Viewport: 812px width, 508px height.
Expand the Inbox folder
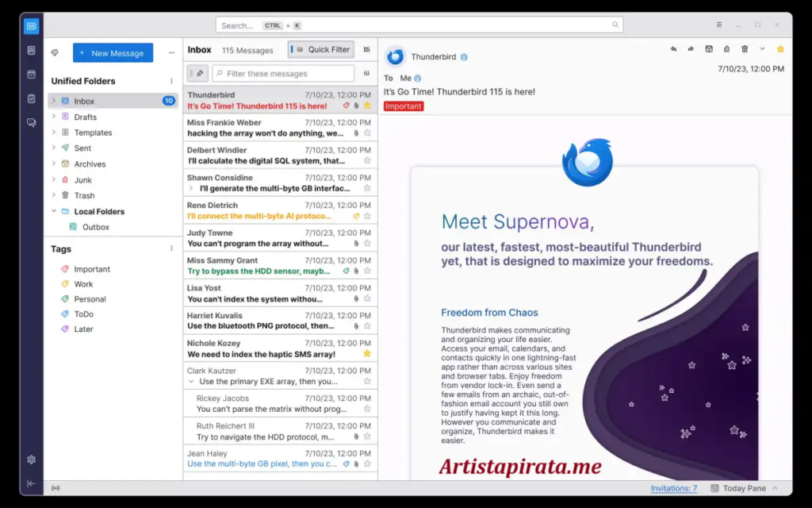54,101
